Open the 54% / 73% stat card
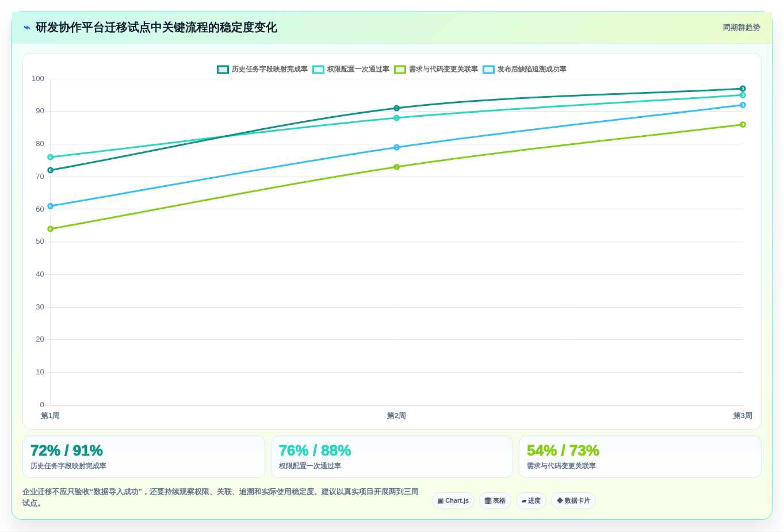 click(x=640, y=457)
